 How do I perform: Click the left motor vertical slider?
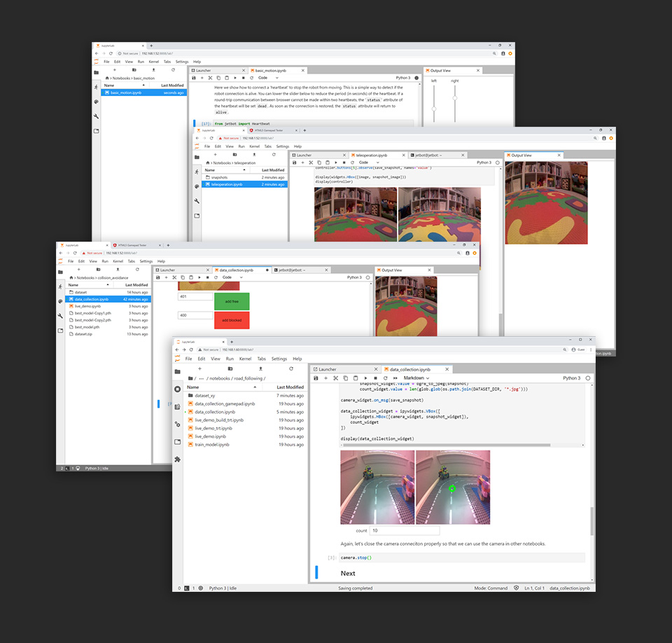pyautogui.click(x=434, y=108)
